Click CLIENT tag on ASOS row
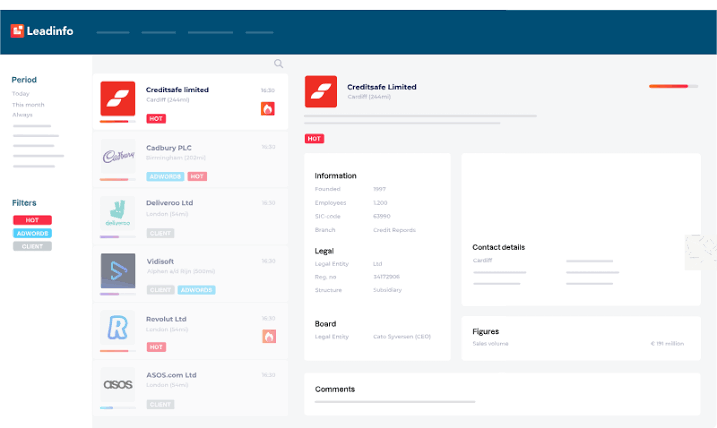The width and height of the screenshot is (717, 428). 161,404
